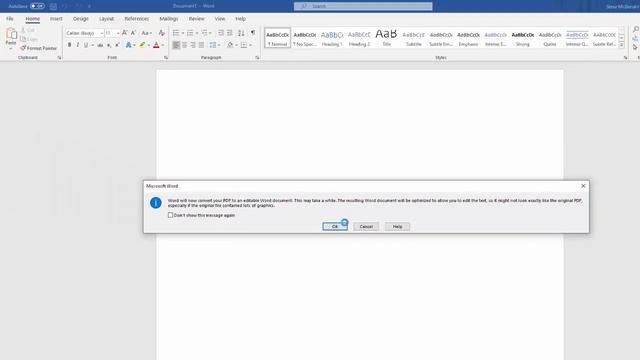
Task: Open the Shading paint bucket
Action: tap(230, 45)
